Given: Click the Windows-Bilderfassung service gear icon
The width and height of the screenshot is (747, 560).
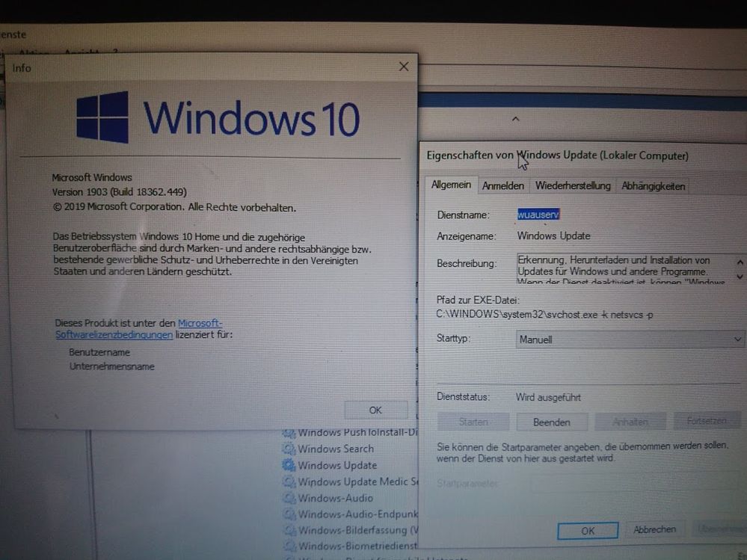Looking at the screenshot, I should [x=289, y=531].
